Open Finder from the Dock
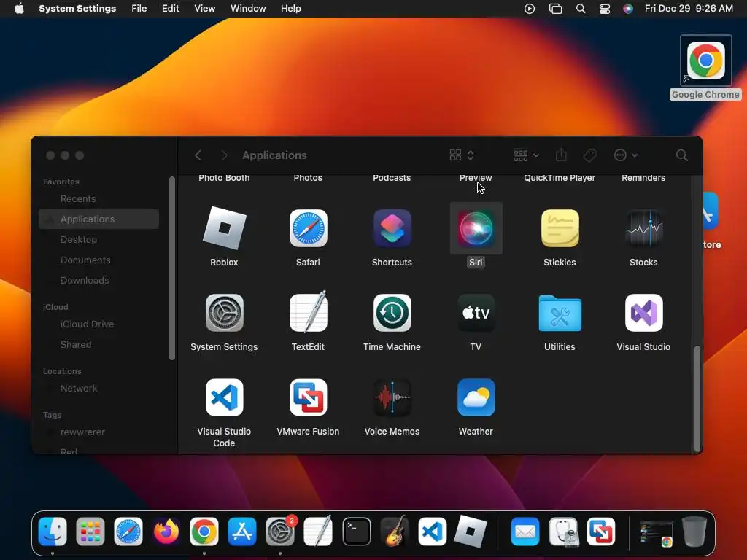The width and height of the screenshot is (747, 560). point(53,532)
